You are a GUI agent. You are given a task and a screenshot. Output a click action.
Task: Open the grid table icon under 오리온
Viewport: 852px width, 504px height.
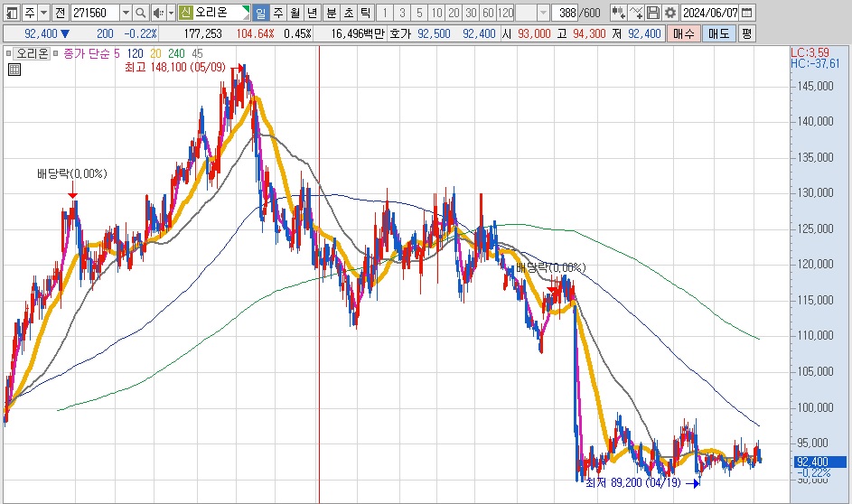pyautogui.click(x=14, y=70)
